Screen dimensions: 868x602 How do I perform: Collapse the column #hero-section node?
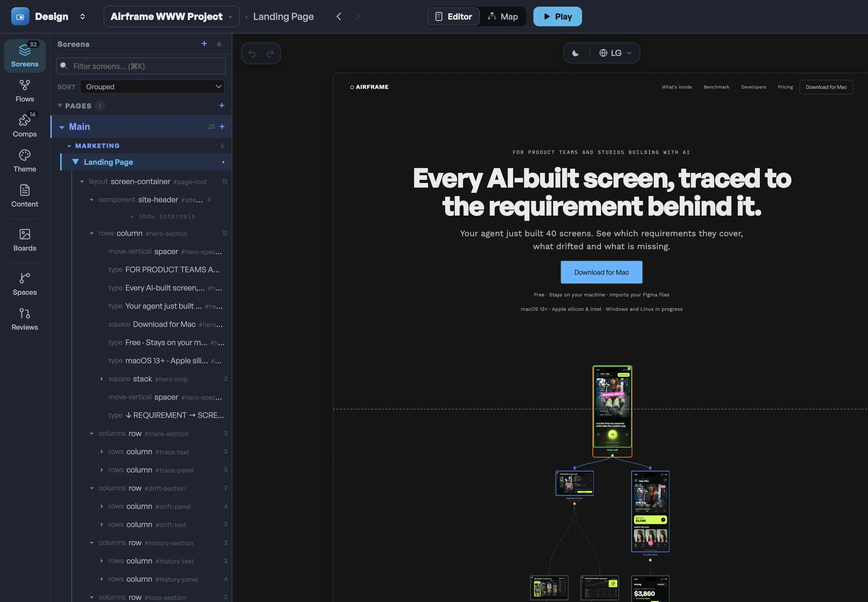click(x=92, y=233)
